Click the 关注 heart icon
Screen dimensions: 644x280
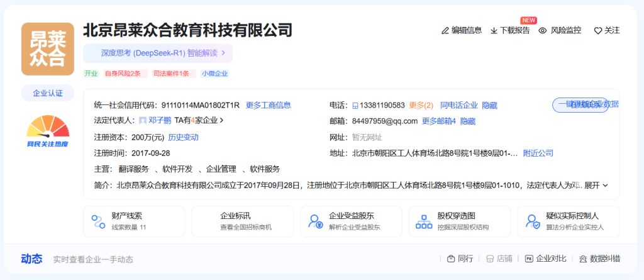point(598,30)
